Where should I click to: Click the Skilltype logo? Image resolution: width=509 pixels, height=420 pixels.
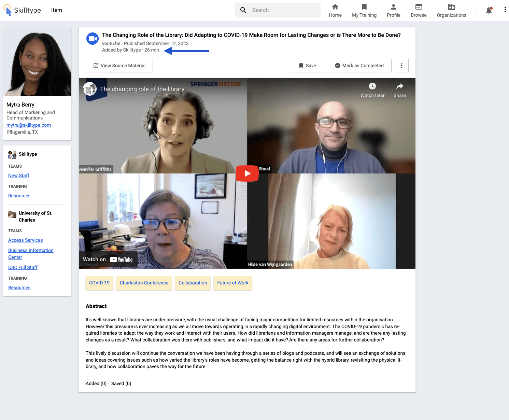[22, 10]
